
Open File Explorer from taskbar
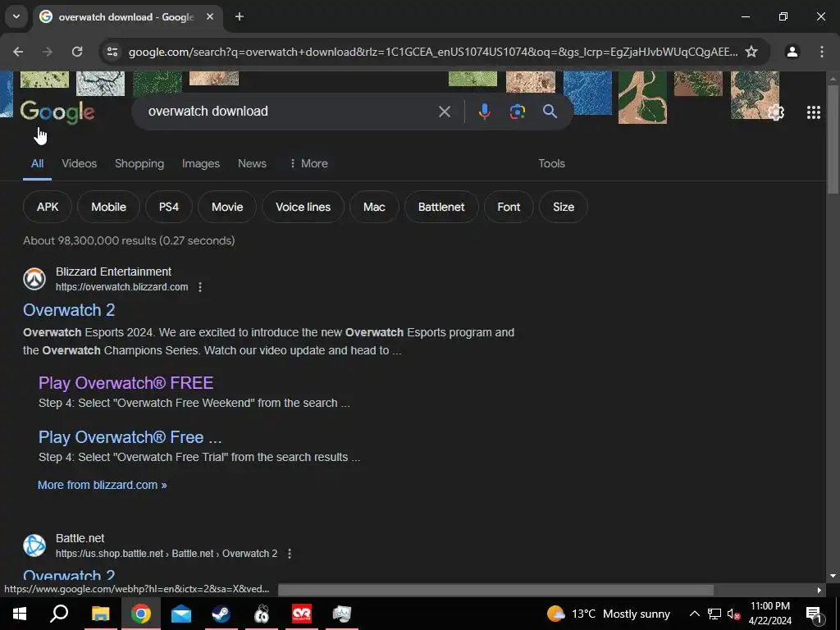point(100,614)
